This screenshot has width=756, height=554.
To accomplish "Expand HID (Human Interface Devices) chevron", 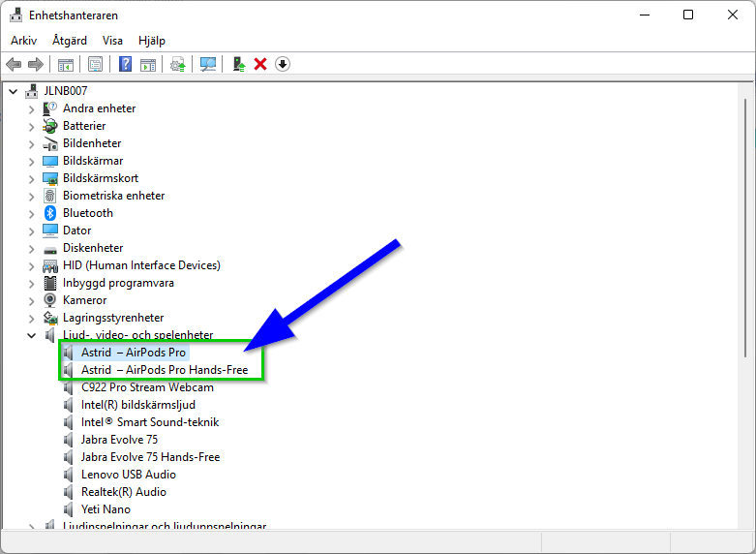I will (x=32, y=266).
